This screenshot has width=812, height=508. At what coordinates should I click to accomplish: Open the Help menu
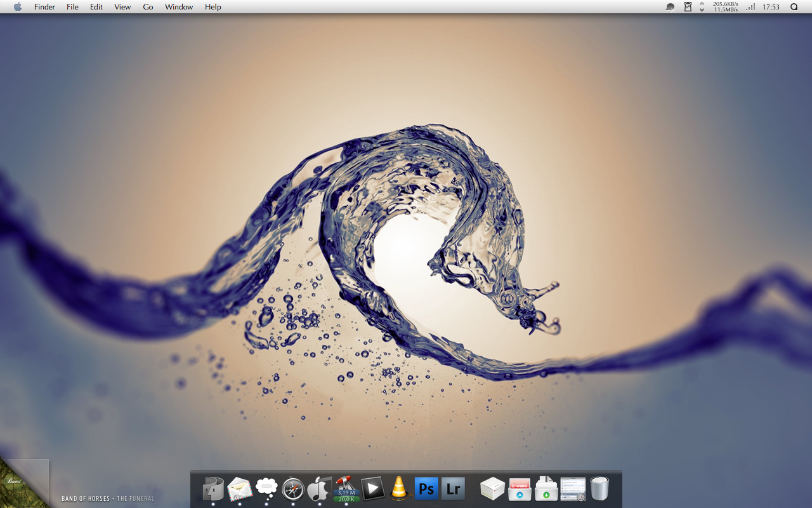pos(213,7)
